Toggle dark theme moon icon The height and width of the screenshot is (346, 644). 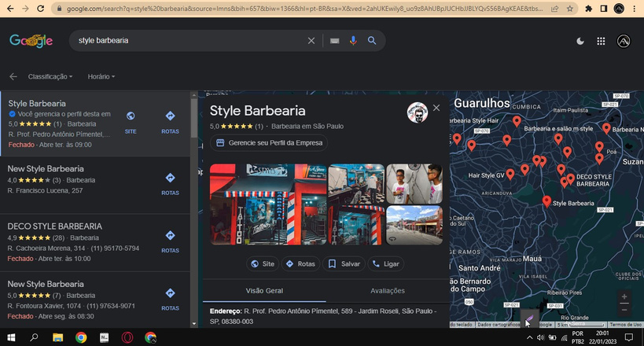580,41
